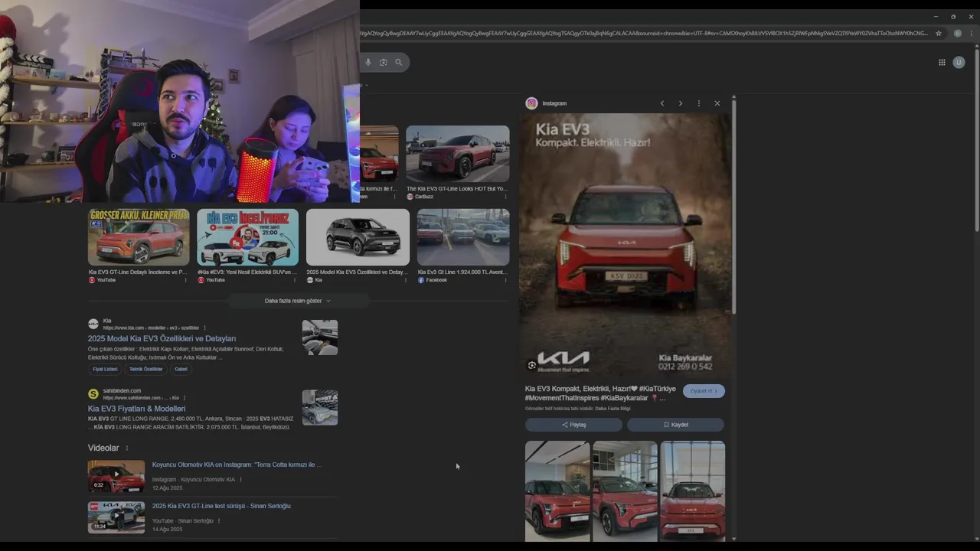The height and width of the screenshot is (551, 980).
Task: Play the 11:34 Sinan Sertoğlu video thumbnail
Action: pyautogui.click(x=116, y=517)
